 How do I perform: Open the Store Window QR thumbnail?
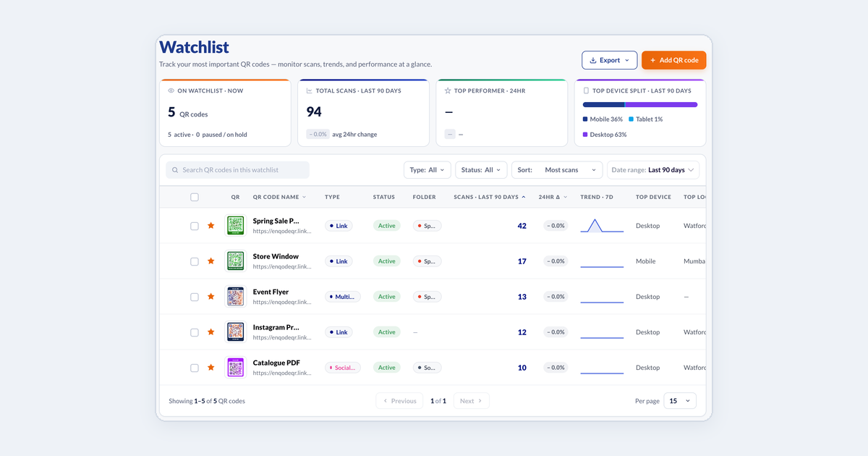pos(235,261)
